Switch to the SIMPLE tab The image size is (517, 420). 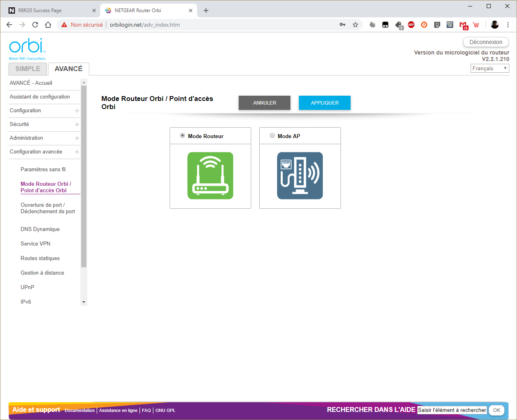coord(28,69)
